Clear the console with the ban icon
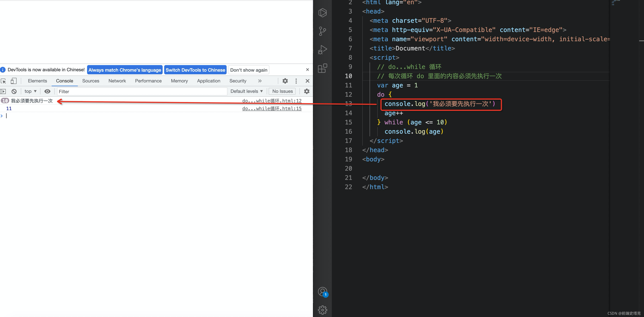 click(x=14, y=91)
